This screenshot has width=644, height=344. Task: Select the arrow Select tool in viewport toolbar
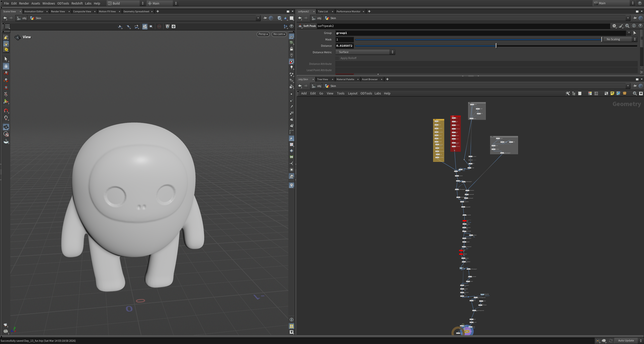coord(6,59)
